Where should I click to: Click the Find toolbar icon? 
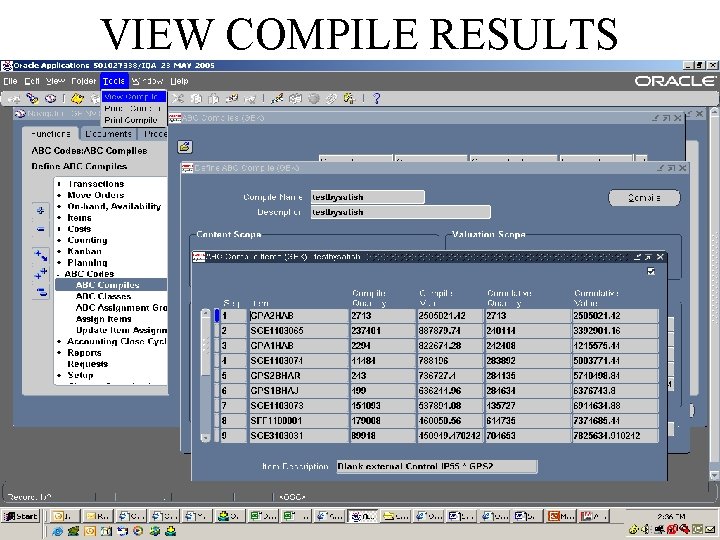coord(32,98)
